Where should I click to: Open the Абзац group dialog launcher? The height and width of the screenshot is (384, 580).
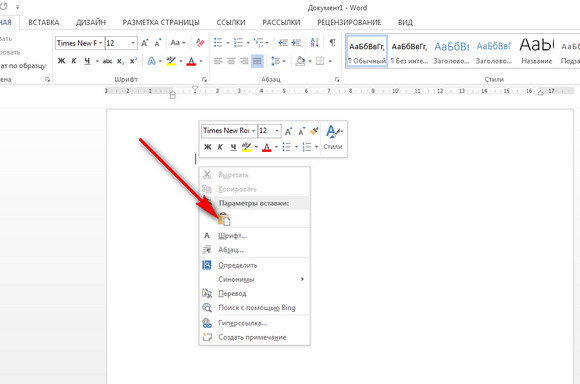337,80
